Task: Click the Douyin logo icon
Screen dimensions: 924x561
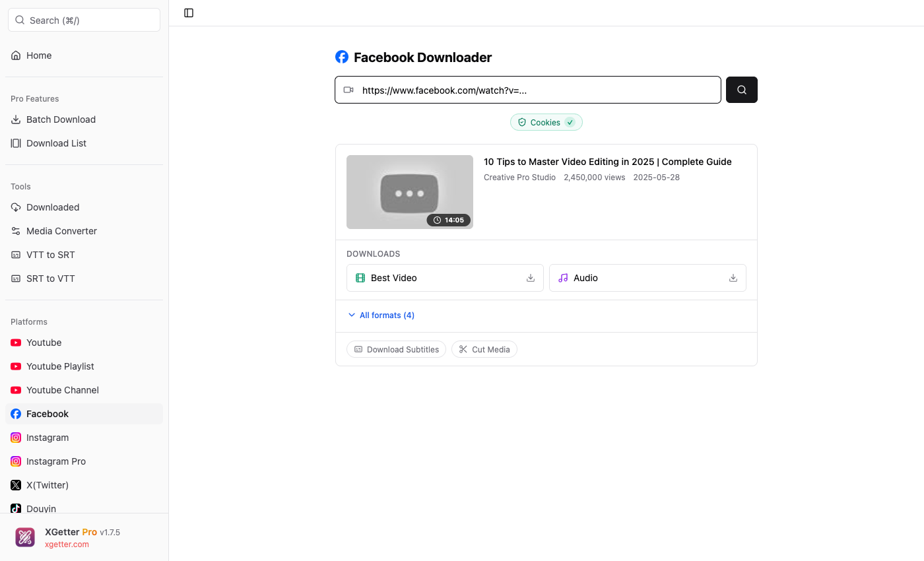Action: click(x=16, y=508)
